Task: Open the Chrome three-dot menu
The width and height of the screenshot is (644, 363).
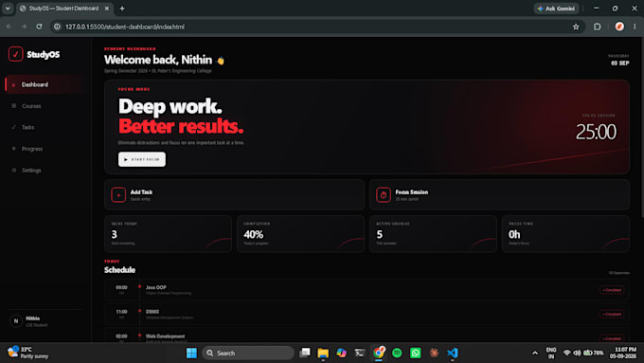Action: 635,27
